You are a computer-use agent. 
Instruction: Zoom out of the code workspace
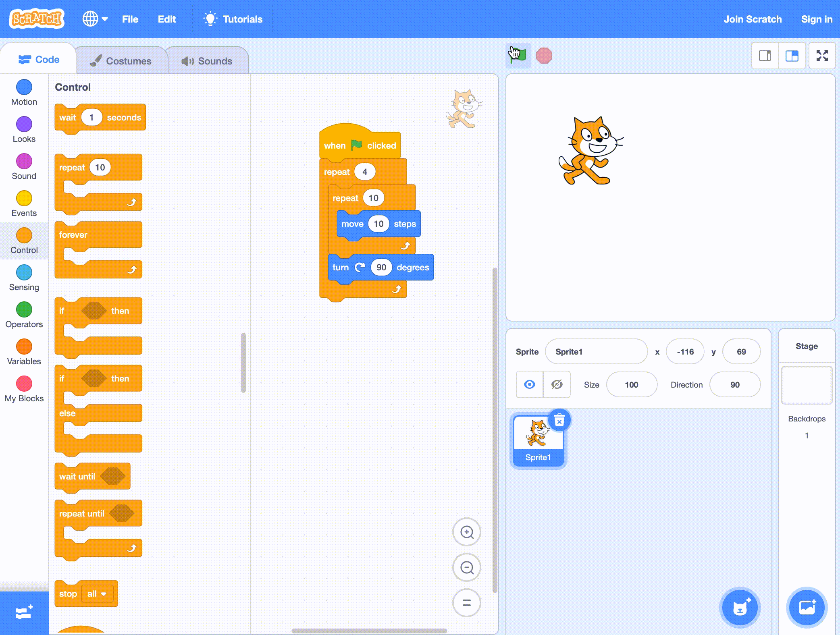pyautogui.click(x=467, y=568)
